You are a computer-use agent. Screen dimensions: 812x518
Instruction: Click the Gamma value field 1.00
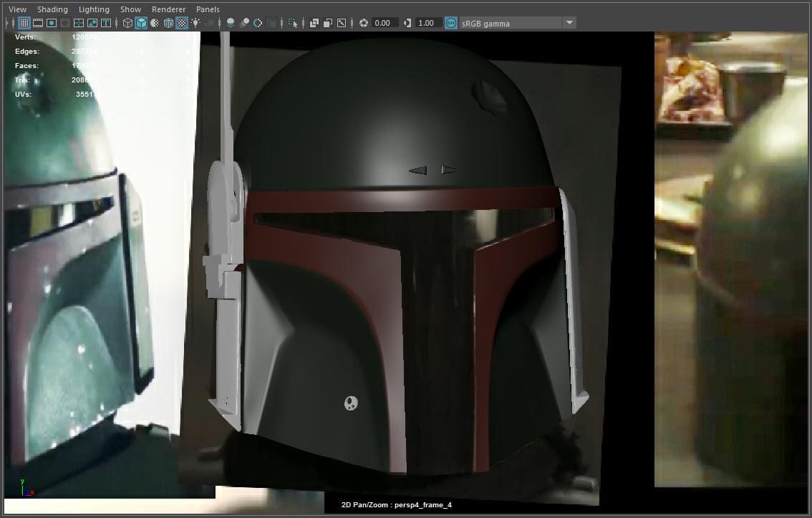tap(429, 23)
